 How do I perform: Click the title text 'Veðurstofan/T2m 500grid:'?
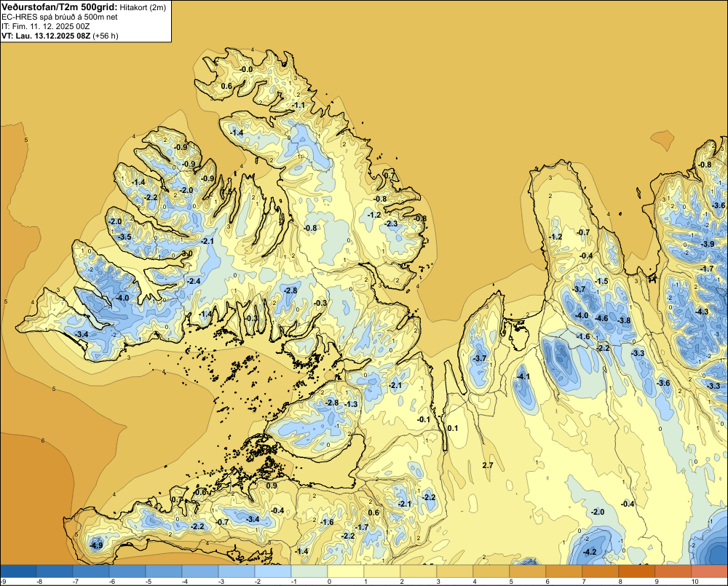60,7
